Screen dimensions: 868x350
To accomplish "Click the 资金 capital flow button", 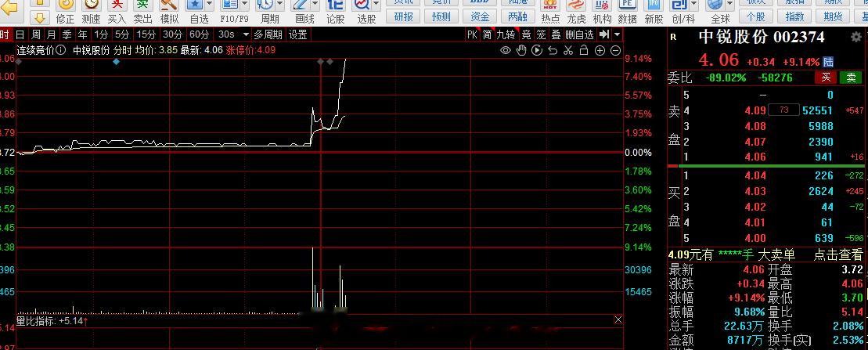I will pos(479,16).
